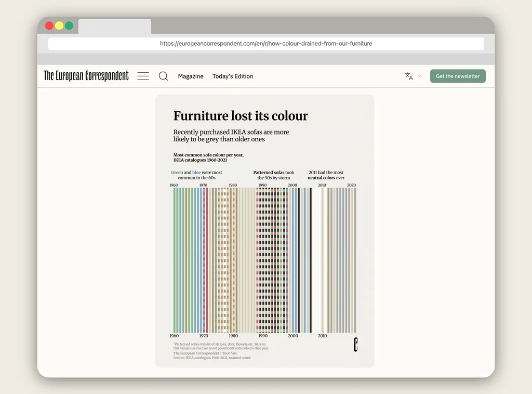Click the yellow minimize window dot

(59, 26)
